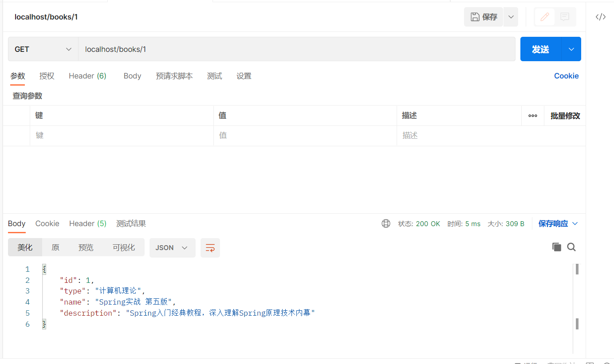The width and height of the screenshot is (614, 364).
Task: Click the blue Send (发送) button
Action: (x=541, y=49)
